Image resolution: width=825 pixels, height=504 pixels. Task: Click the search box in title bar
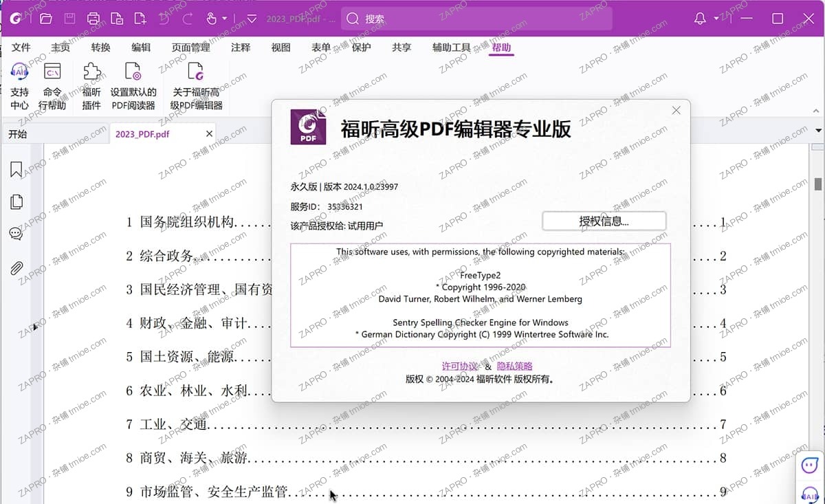click(476, 19)
